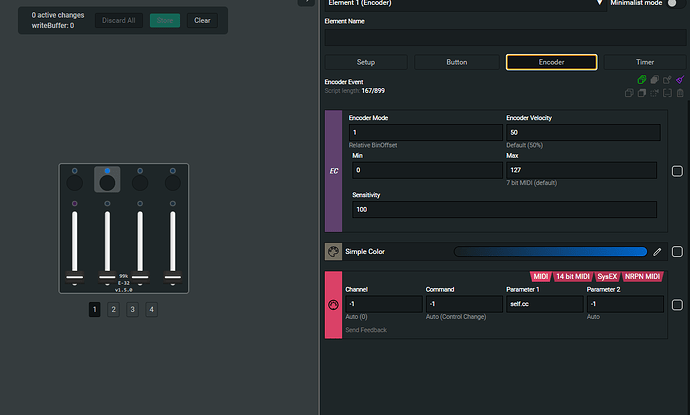Click the Discard All button
Image resolution: width=690 pixels, height=415 pixels.
(117, 20)
